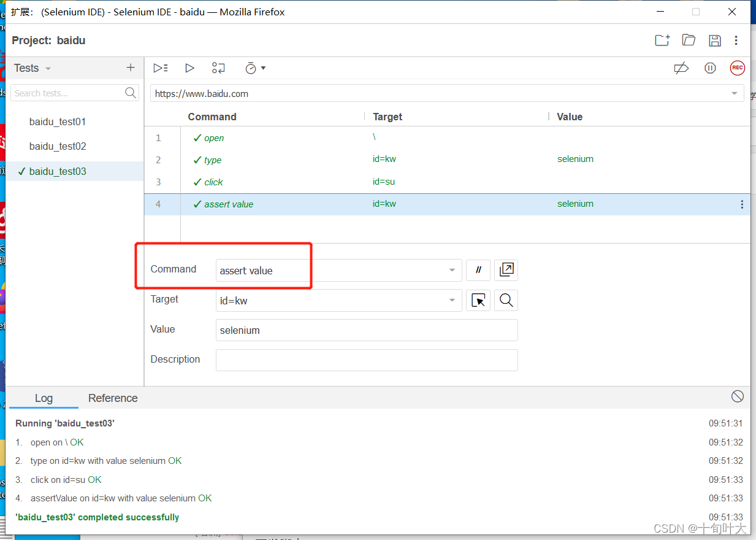This screenshot has width=756, height=540.
Task: Click log line Running 'baidu_test03'
Action: (x=65, y=423)
